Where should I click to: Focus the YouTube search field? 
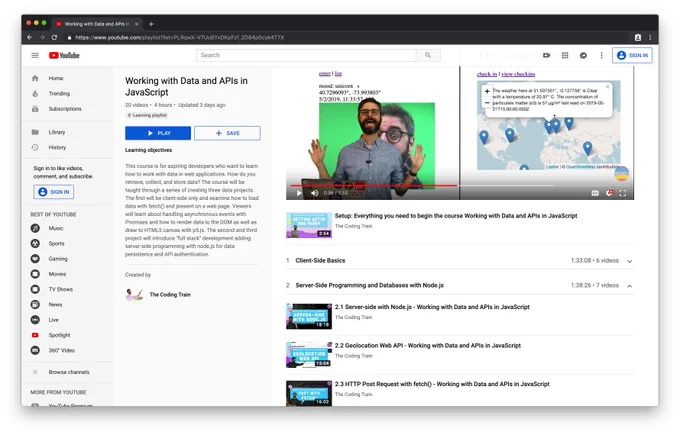pyautogui.click(x=306, y=55)
